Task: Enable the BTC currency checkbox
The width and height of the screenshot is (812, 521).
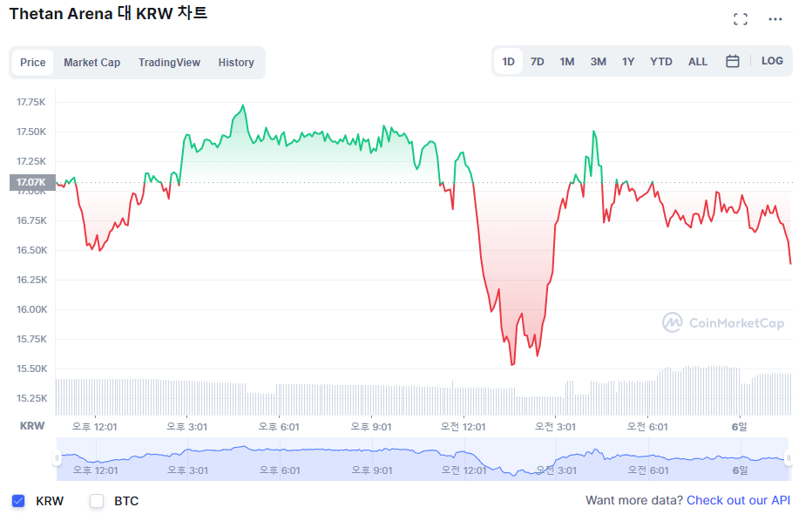Action: point(97,501)
